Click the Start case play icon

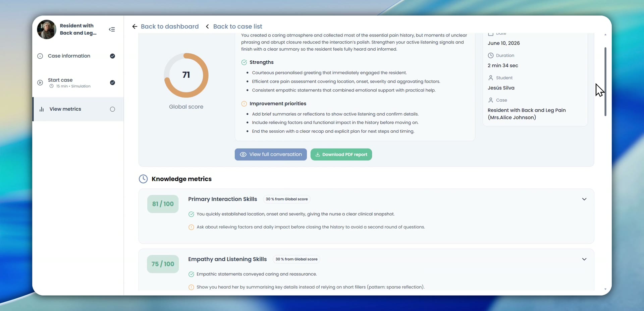[x=40, y=82]
